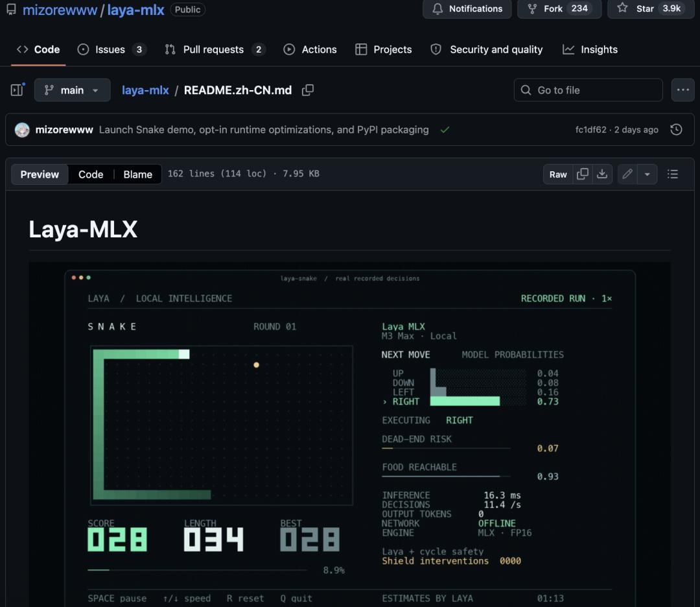The width and height of the screenshot is (700, 607).
Task: Open commit author mizorewww link
Action: 64,130
